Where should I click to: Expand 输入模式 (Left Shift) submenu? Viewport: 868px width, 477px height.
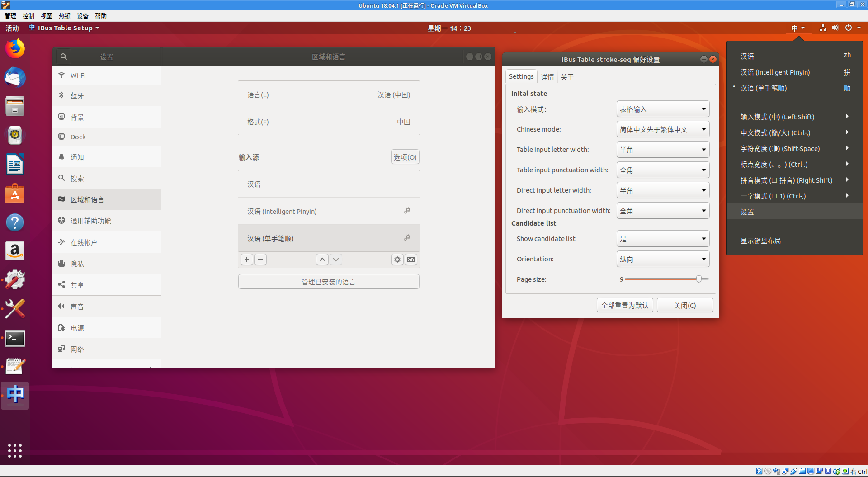(795, 117)
